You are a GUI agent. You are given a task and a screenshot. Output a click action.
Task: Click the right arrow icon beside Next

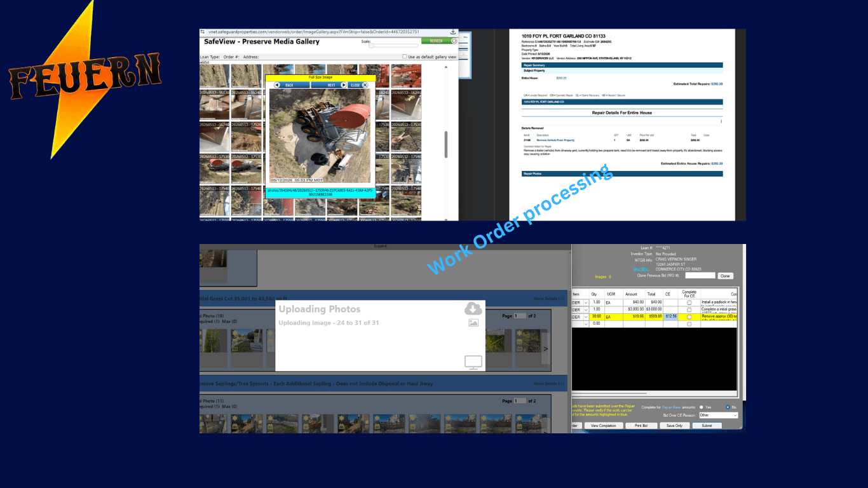pyautogui.click(x=344, y=85)
